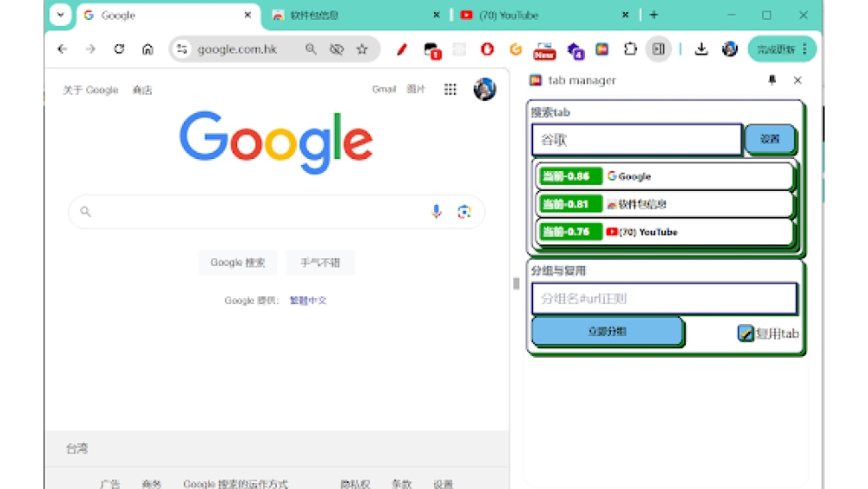The image size is (868, 489).
Task: Open the 隐私权 footer link
Action: point(355,484)
